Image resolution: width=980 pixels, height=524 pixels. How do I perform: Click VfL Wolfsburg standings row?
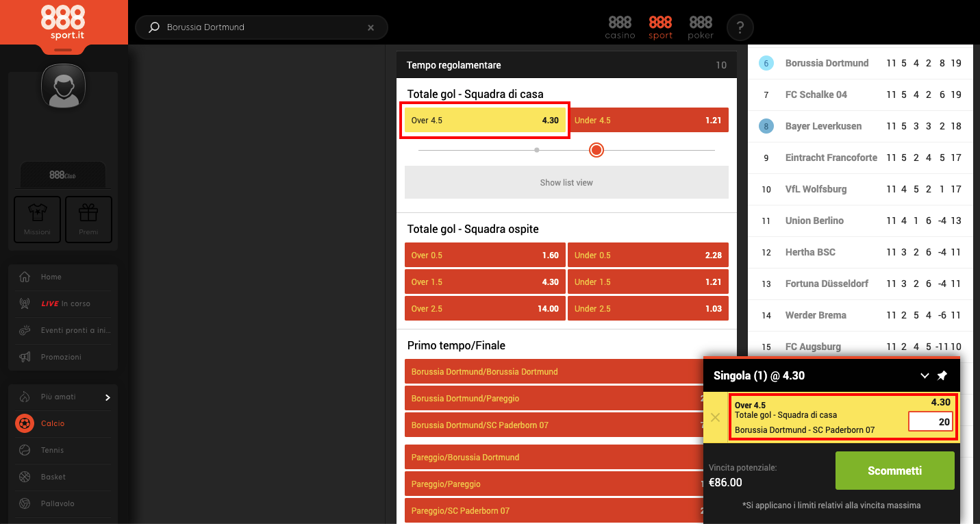pos(860,189)
